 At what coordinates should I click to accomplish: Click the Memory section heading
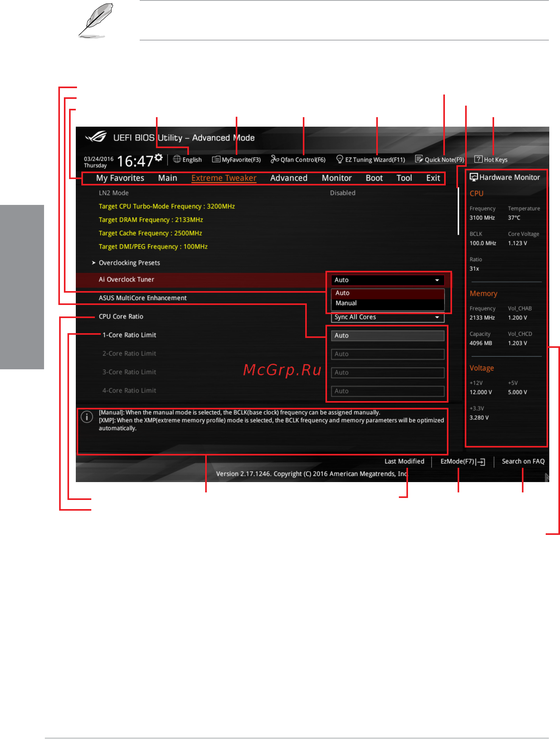[483, 294]
